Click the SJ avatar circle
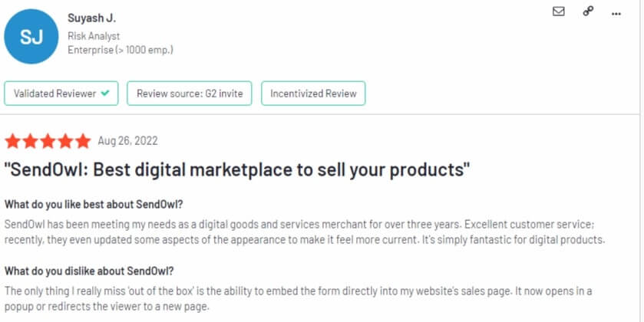Screen dimensions: 644x322 pyautogui.click(x=31, y=37)
